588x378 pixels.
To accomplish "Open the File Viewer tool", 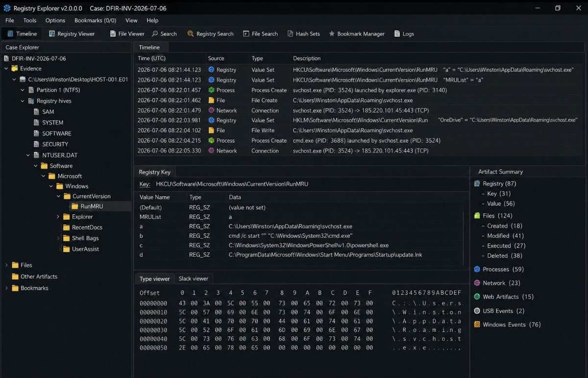I will point(126,34).
